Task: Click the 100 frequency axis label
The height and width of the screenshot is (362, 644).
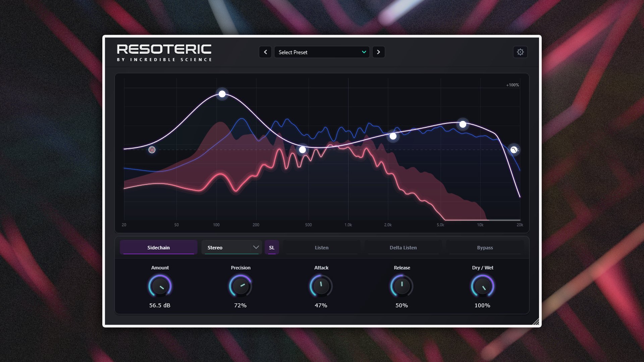Action: coord(216,225)
